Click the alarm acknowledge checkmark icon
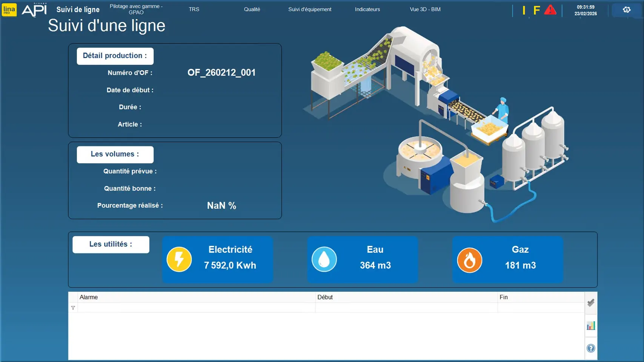Screen dimensions: 644x362 coord(591,303)
